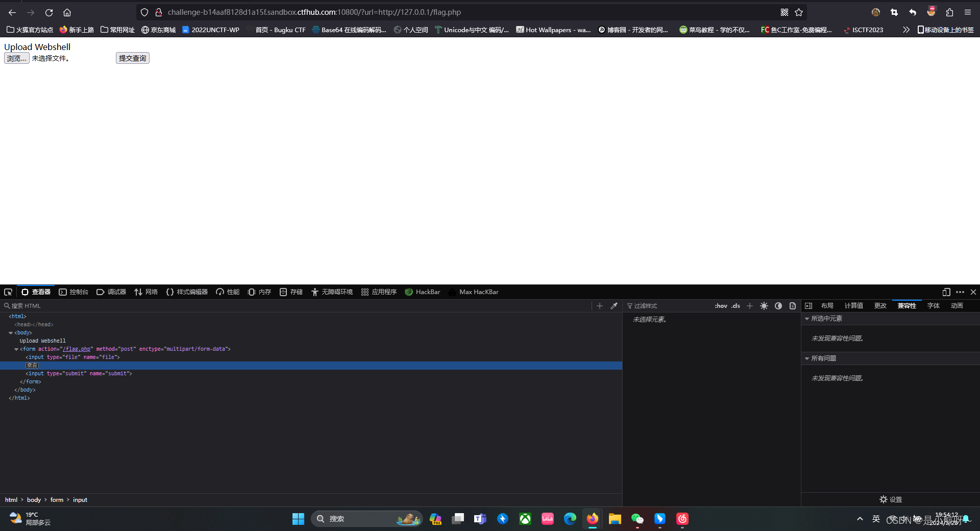Open the eyedropper color picker
The image size is (980, 531).
[x=614, y=305]
